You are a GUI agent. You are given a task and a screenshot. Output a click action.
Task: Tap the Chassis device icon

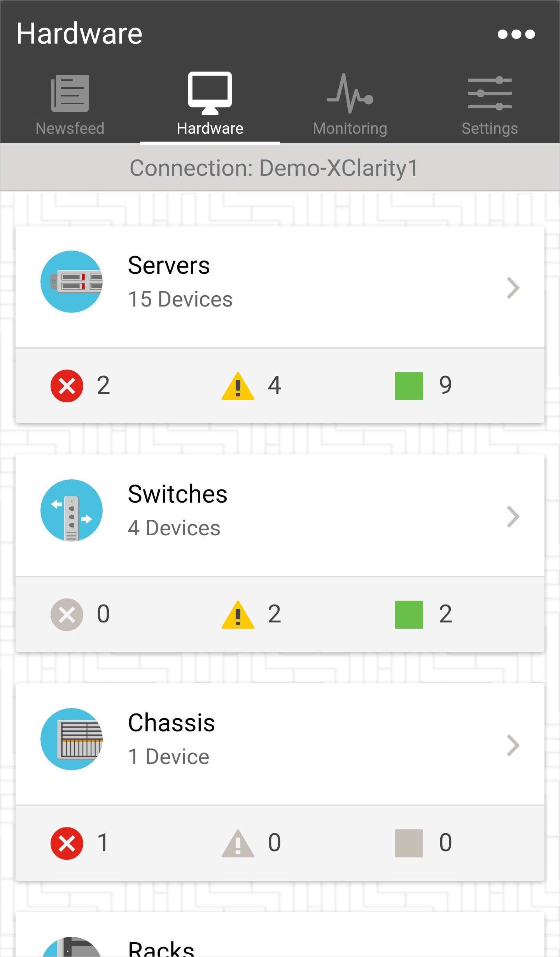pos(72,739)
